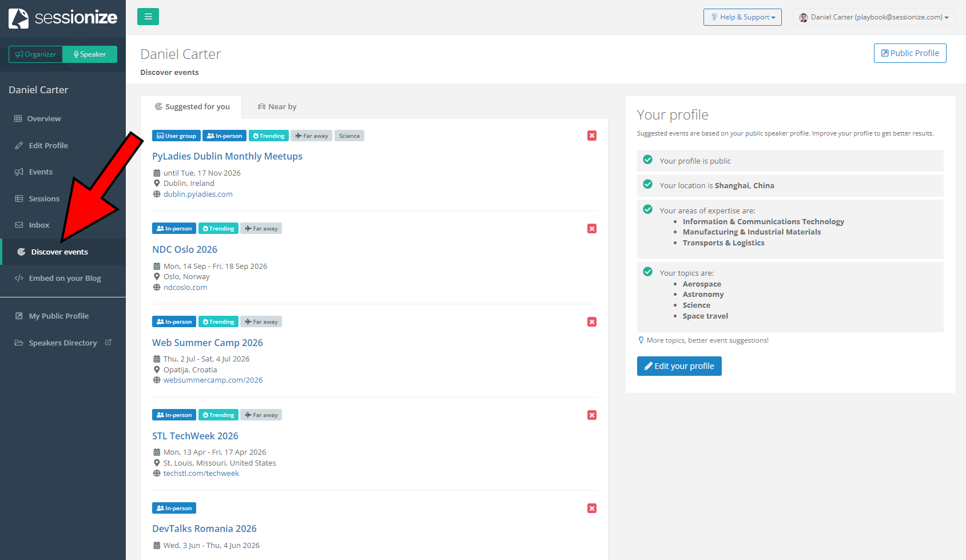The image size is (966, 560).
Task: Open Speakers Directory external link
Action: point(63,343)
